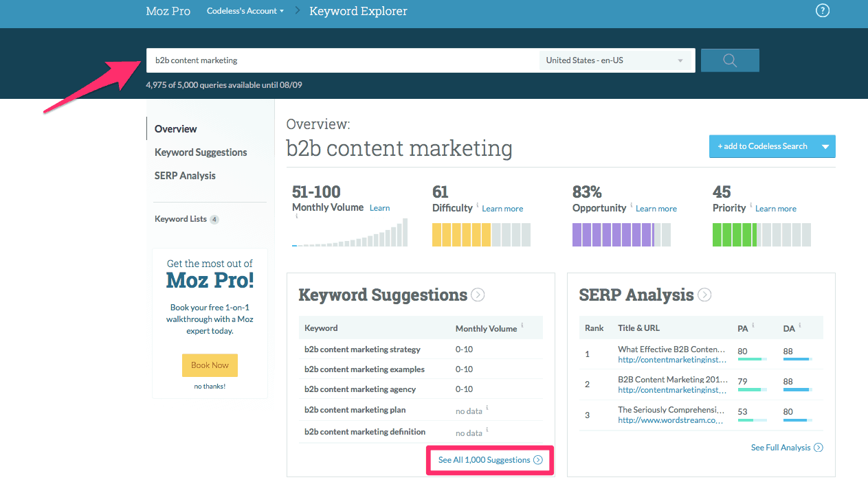Viewport: 868px width, 482px height.
Task: Click the queries available text under search
Action: coord(224,85)
